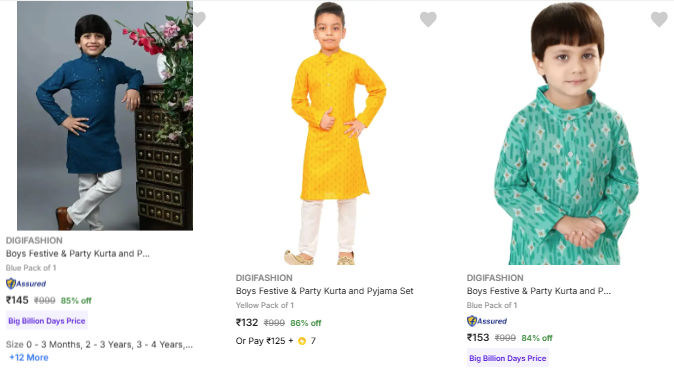Open the truncated title of the ₹145 kurta
This screenshot has height=368, width=674.
78,254
